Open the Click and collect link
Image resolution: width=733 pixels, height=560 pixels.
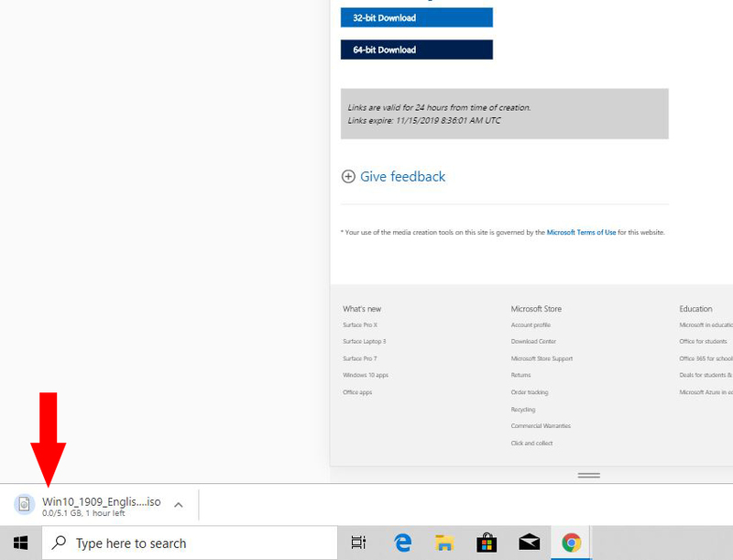532,443
